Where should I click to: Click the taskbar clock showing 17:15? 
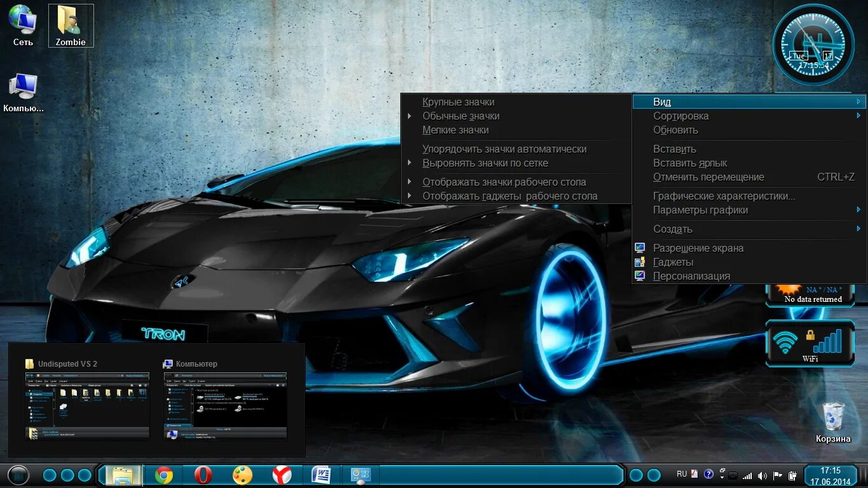831,476
